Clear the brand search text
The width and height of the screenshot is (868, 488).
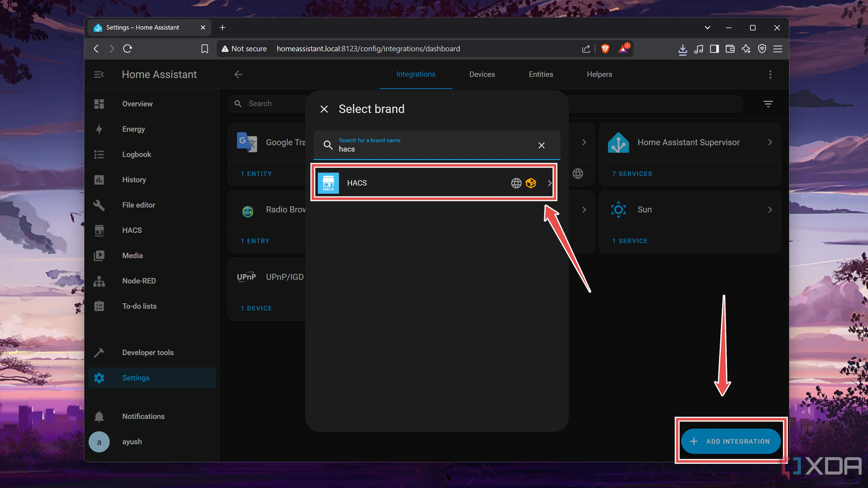(541, 145)
